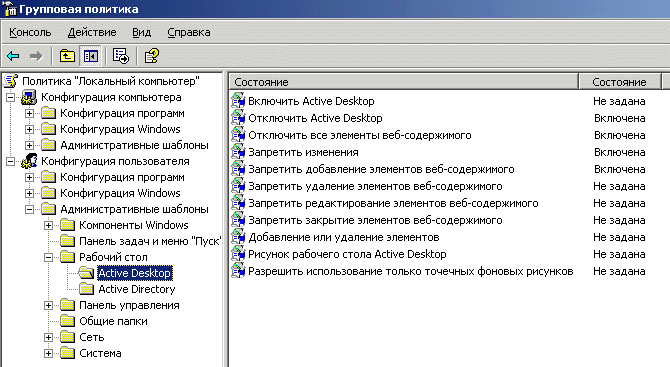The image size is (670, 367).
Task: Open the Справка menu
Action: point(188,32)
